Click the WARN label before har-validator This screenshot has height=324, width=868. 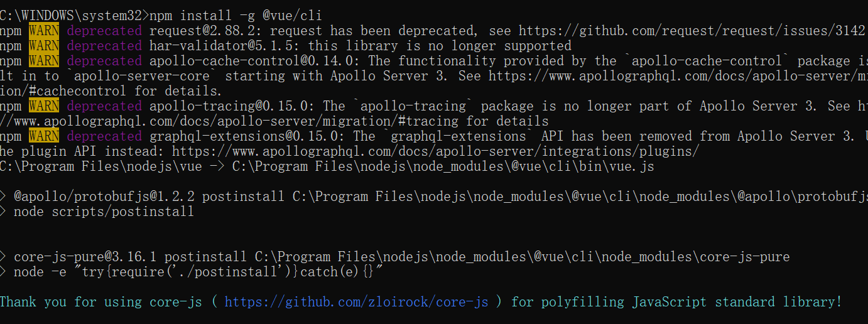44,46
